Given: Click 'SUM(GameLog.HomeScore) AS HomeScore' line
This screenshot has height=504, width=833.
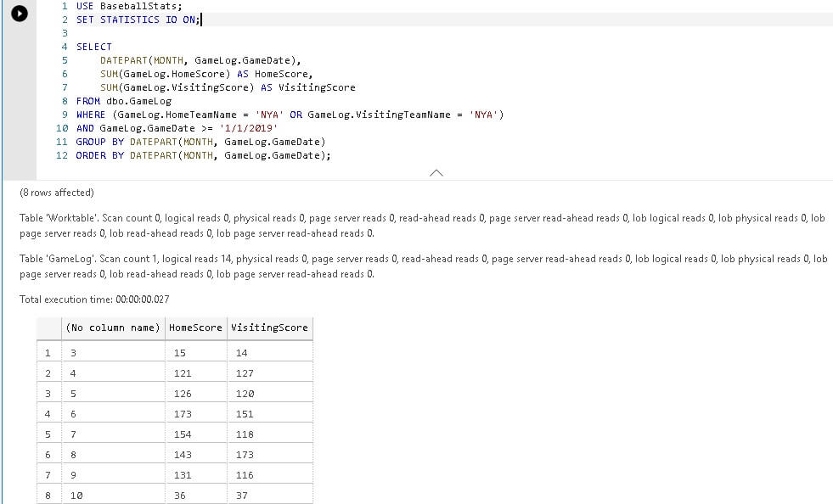Looking at the screenshot, I should 206,74.
